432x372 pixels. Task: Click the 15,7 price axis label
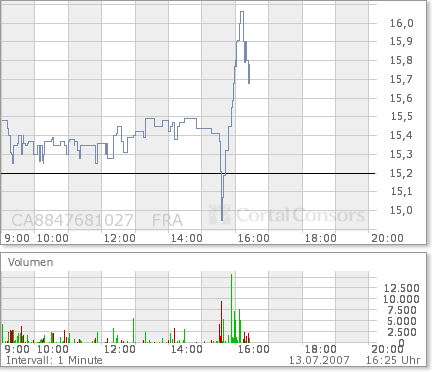click(402, 79)
